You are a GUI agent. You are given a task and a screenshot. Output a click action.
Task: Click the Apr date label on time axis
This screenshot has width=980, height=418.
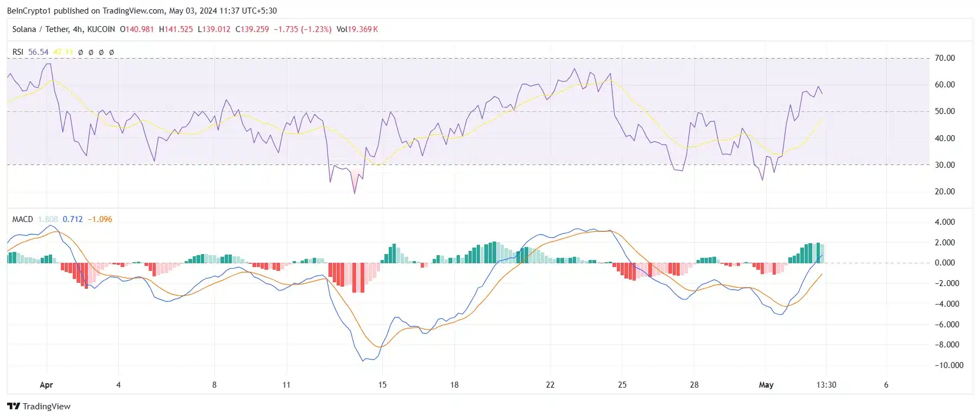tap(47, 385)
